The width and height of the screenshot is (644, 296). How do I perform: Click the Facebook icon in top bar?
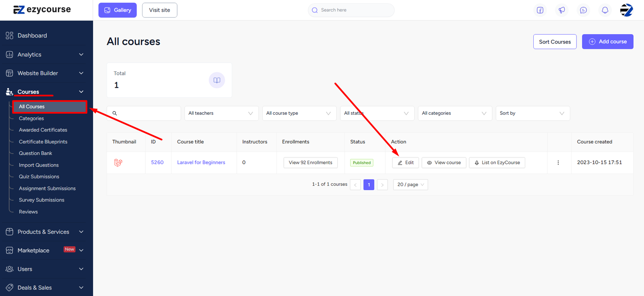[x=540, y=10]
